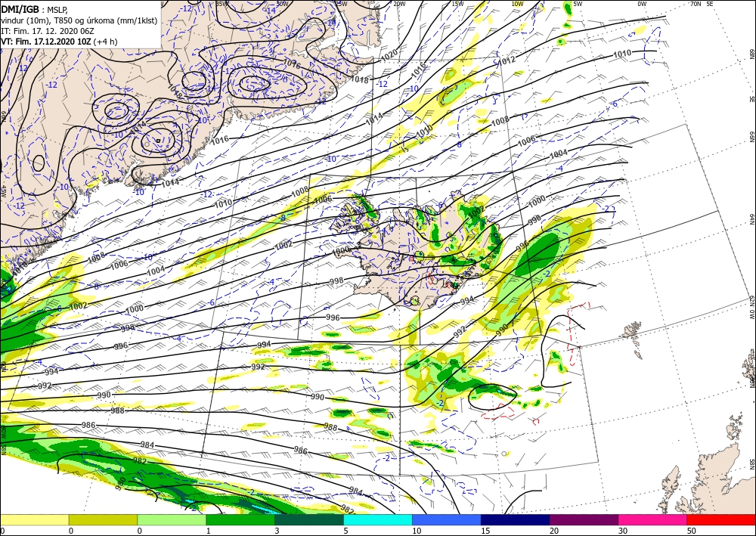
Task: Click the 5E longitude label at top
Action: pos(710,4)
